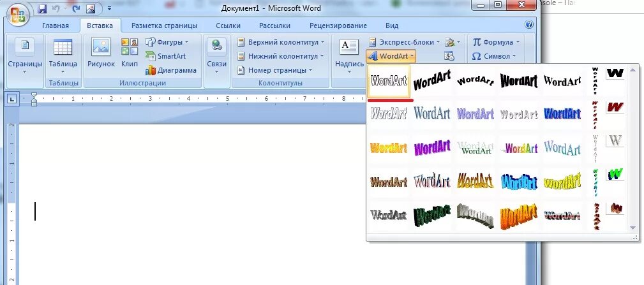Pick the red W style thumbnail
Screen dimensions: 644x285
(x=615, y=107)
